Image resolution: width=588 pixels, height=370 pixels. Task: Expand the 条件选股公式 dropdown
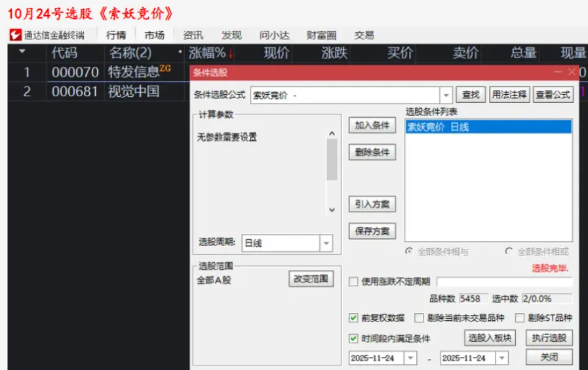pyautogui.click(x=446, y=96)
